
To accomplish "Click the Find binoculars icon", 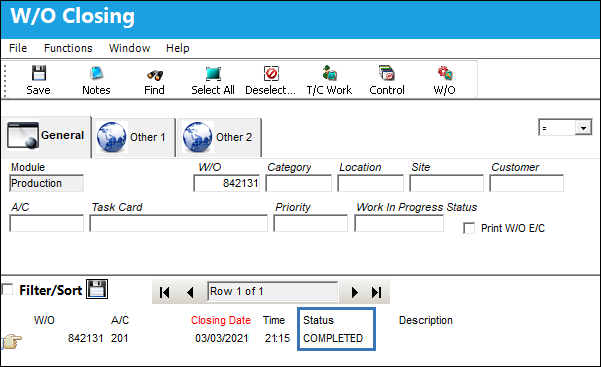I will (x=154, y=75).
